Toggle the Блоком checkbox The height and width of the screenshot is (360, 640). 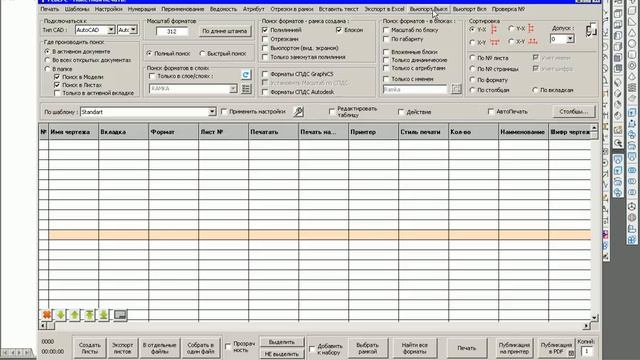[339, 30]
